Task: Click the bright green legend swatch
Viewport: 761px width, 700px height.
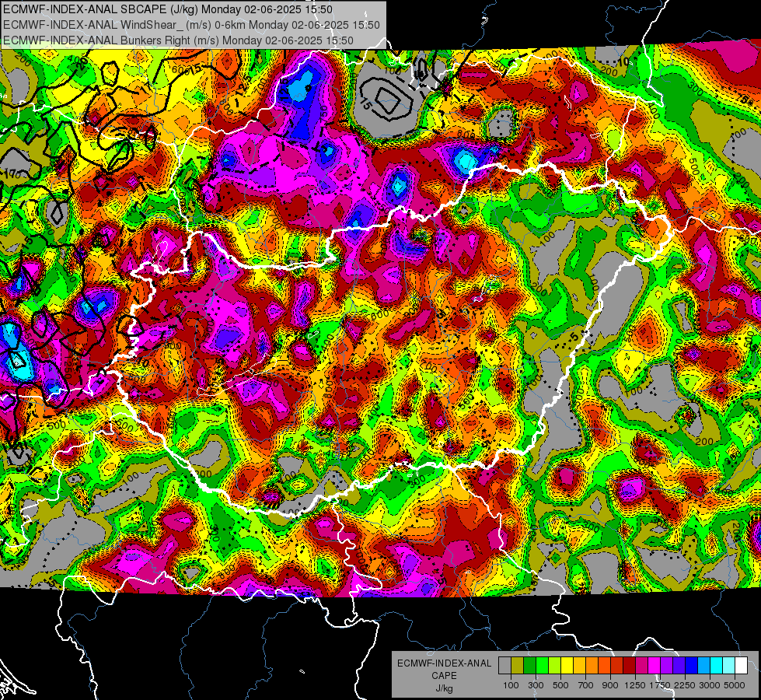Action: 542,665
